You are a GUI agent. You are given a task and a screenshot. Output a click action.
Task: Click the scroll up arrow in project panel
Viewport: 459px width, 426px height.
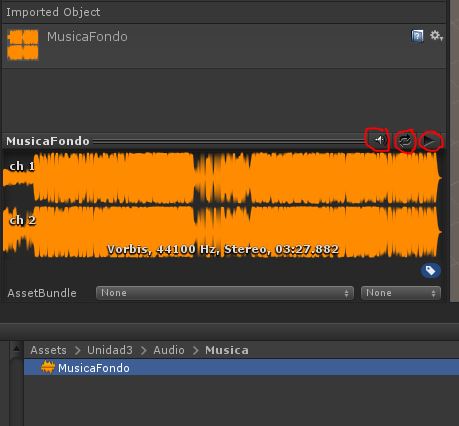coord(16,349)
